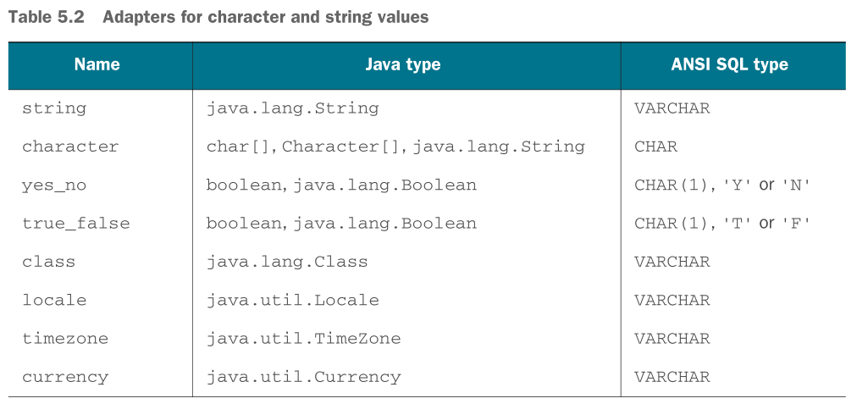Click java.util.Currency type cell
This screenshot has height=415, width=868.
[x=304, y=377]
